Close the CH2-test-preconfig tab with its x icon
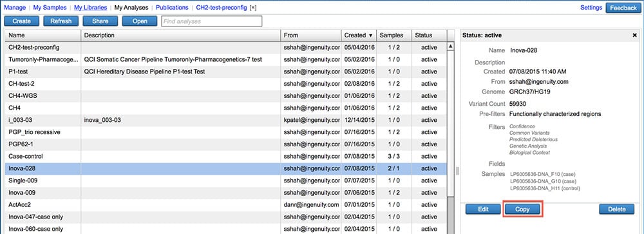Viewport: 644px width, 234px height. coord(253,8)
